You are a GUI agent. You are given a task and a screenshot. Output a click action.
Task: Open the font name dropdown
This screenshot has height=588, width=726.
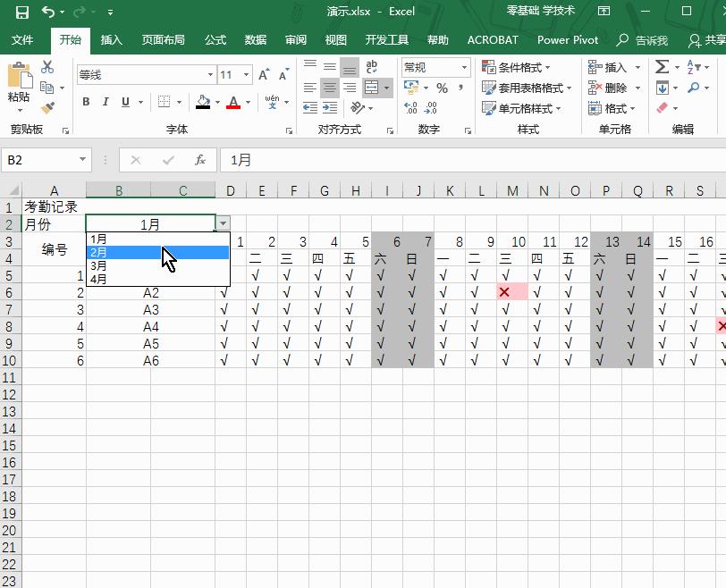(211, 75)
